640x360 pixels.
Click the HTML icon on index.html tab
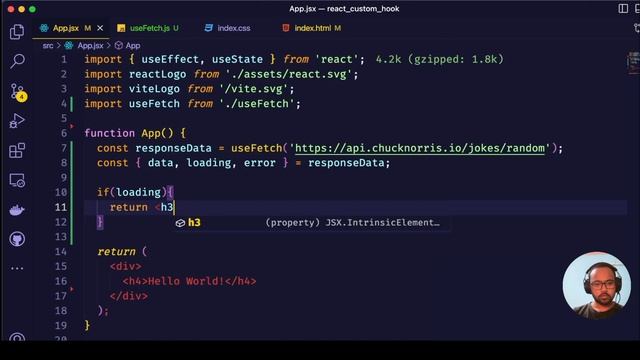point(286,28)
